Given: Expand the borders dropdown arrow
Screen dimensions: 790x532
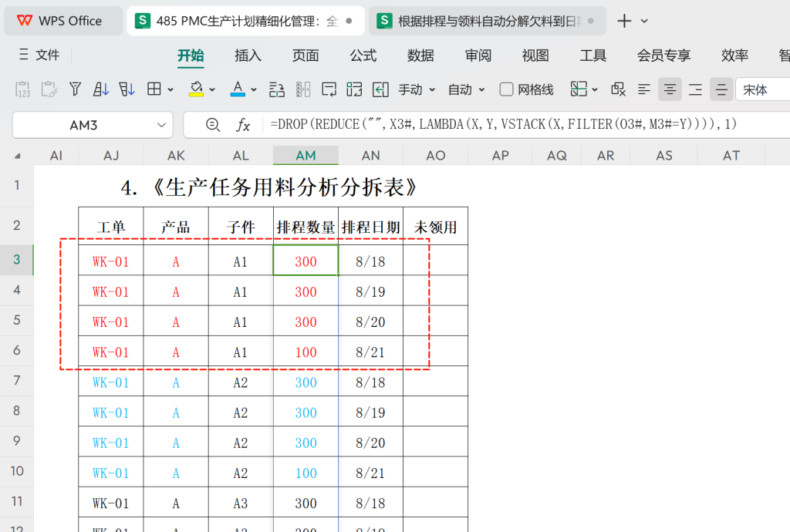Looking at the screenshot, I should [170, 90].
